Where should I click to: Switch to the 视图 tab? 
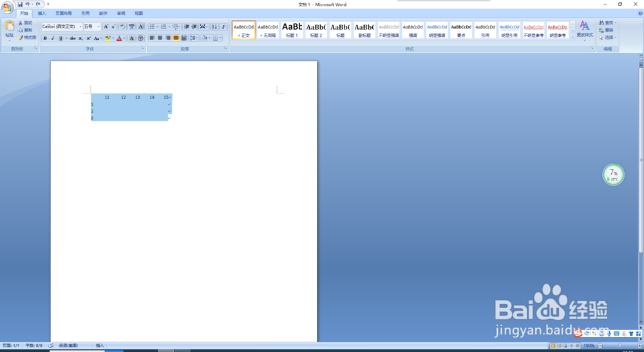point(139,13)
